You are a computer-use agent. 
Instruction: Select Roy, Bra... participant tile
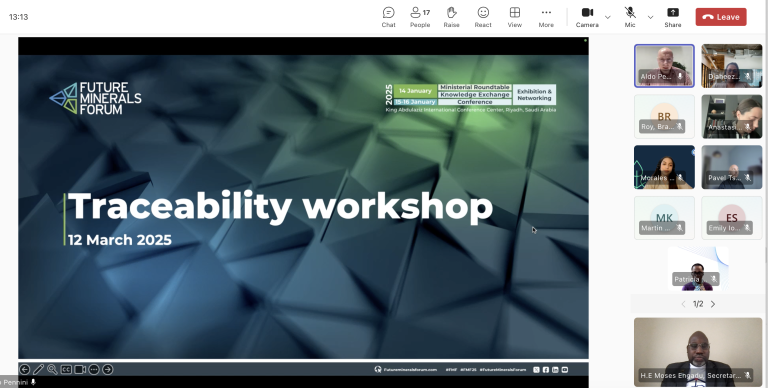point(664,117)
